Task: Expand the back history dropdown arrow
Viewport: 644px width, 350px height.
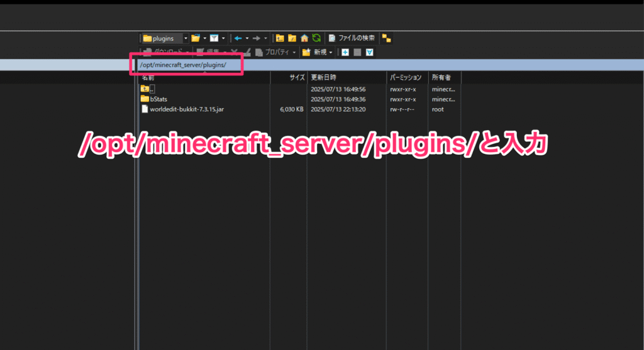Action: coord(247,38)
